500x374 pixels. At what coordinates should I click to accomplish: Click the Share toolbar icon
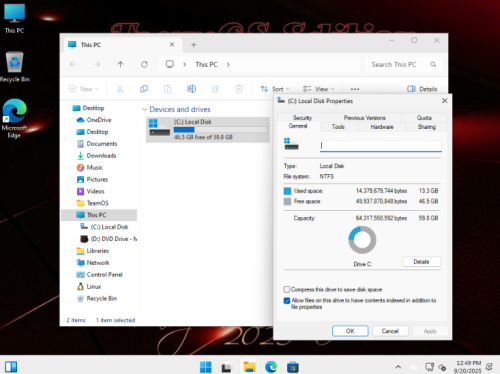point(215,89)
